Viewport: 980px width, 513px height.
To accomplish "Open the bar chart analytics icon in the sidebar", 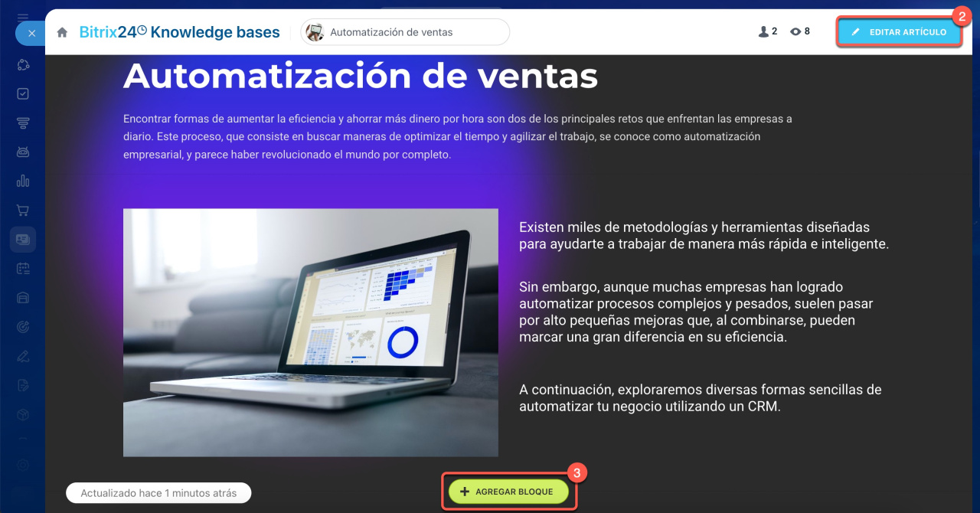I will pos(23,181).
